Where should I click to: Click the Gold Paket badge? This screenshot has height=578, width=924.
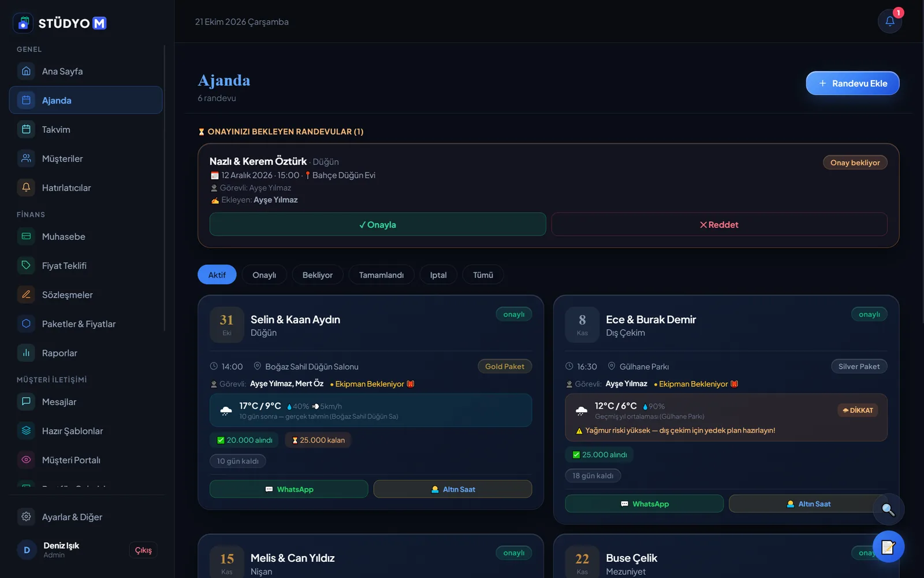coord(505,366)
